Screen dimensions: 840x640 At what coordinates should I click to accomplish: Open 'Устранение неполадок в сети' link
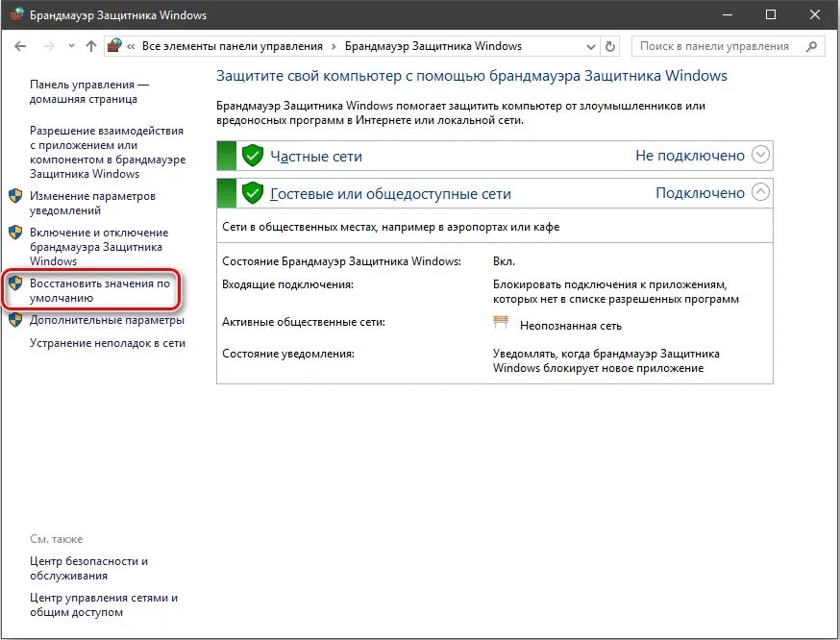[108, 343]
